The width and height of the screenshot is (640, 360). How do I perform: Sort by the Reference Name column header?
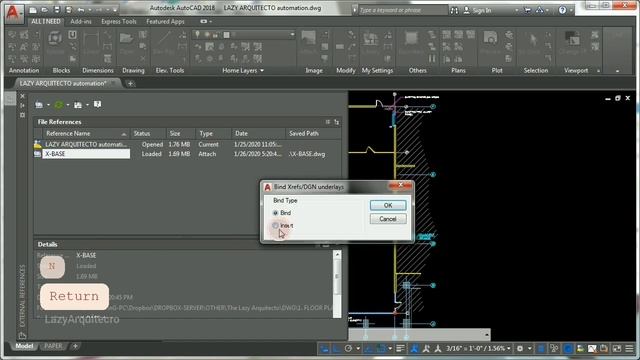86,133
